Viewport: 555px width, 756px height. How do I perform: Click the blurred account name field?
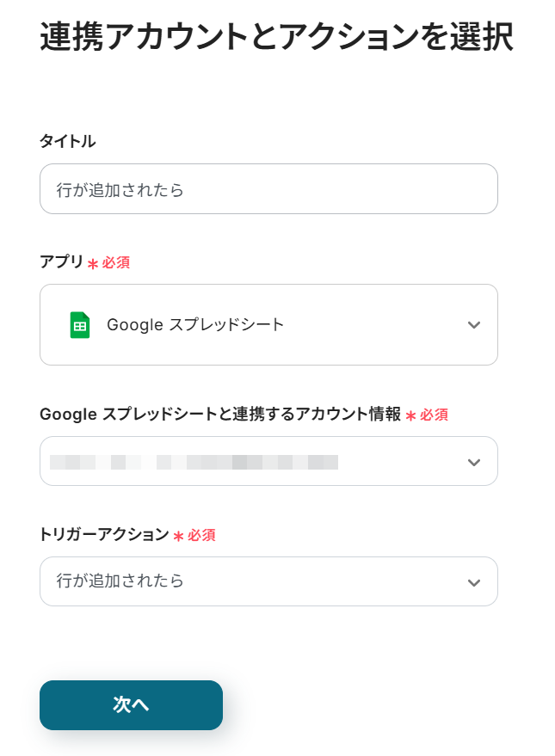(x=194, y=462)
